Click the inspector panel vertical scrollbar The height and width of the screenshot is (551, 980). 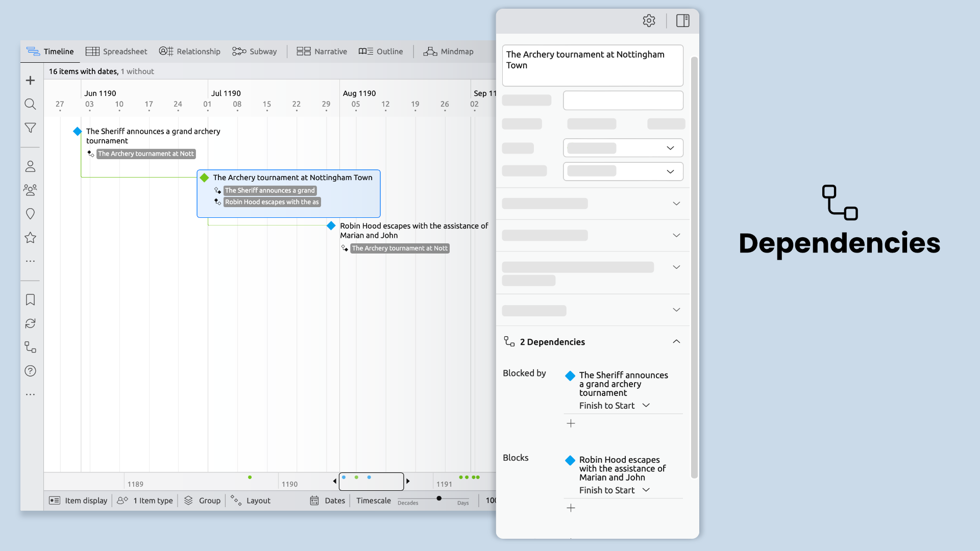click(x=694, y=268)
